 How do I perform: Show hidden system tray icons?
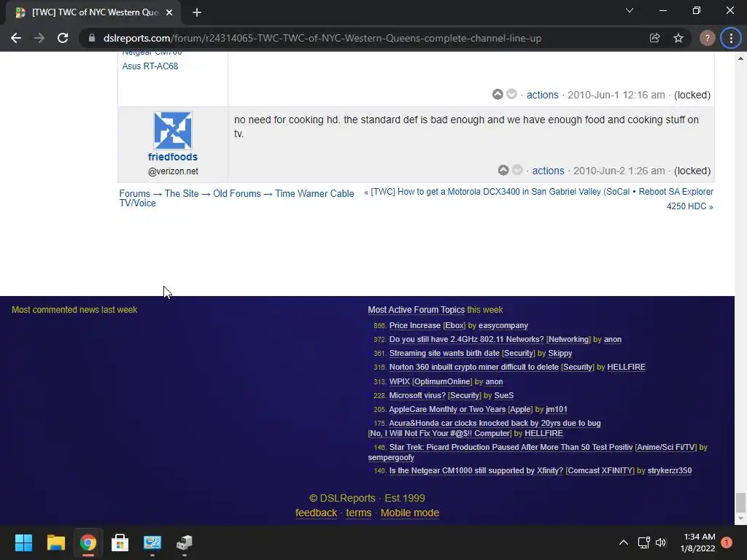(x=623, y=542)
